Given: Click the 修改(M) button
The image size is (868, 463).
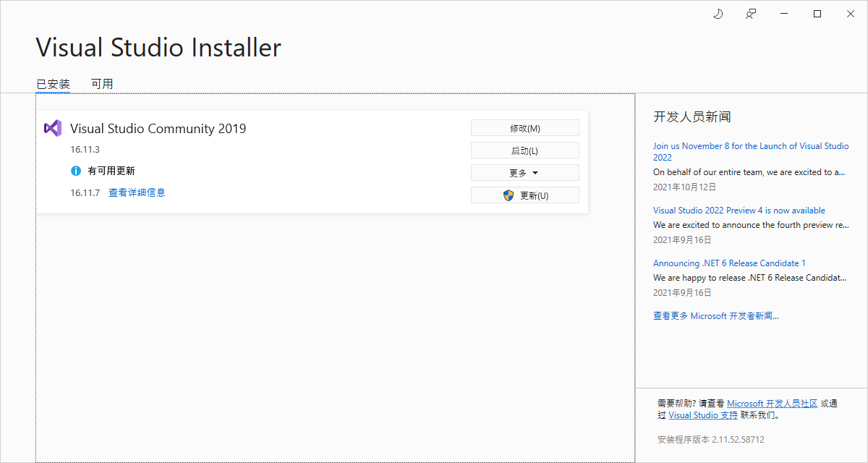Looking at the screenshot, I should pyautogui.click(x=525, y=128).
